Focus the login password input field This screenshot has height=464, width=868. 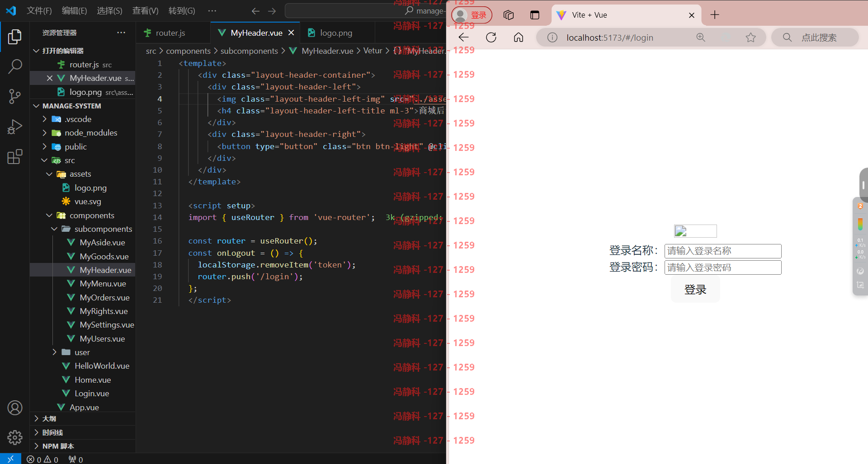723,267
